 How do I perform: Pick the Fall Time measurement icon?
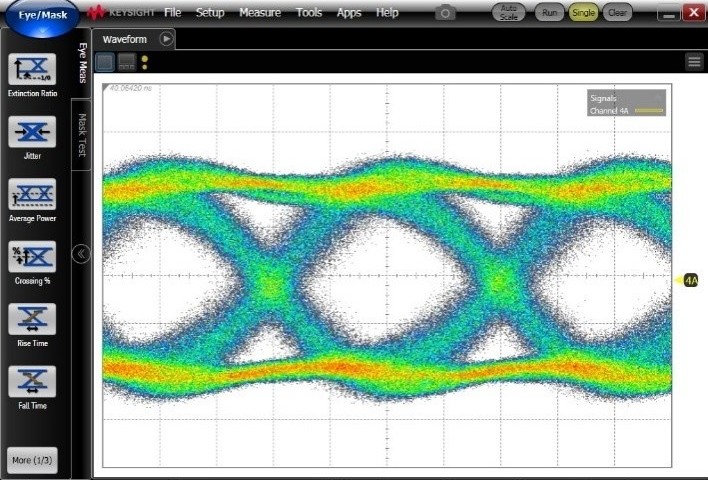click(x=32, y=381)
